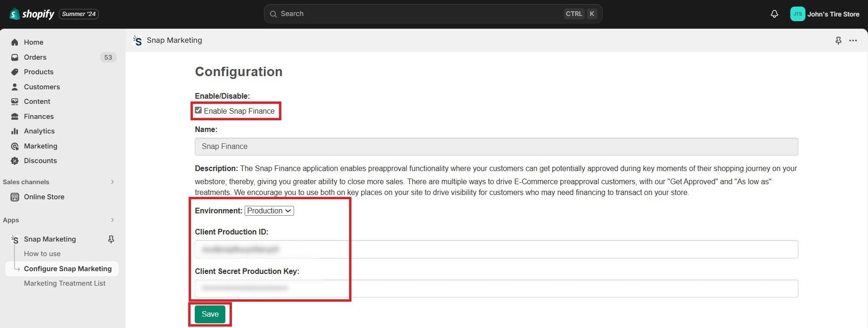Select Configure Snap Marketing
The height and width of the screenshot is (328, 868).
click(62, 269)
